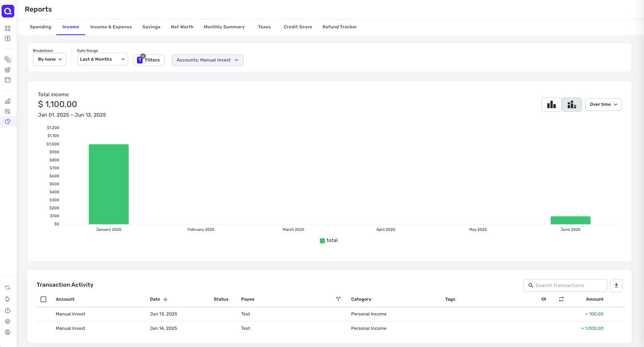Click the sync refresh icon in sidebar
Viewport: 644px width, 347px height.
pos(8,288)
